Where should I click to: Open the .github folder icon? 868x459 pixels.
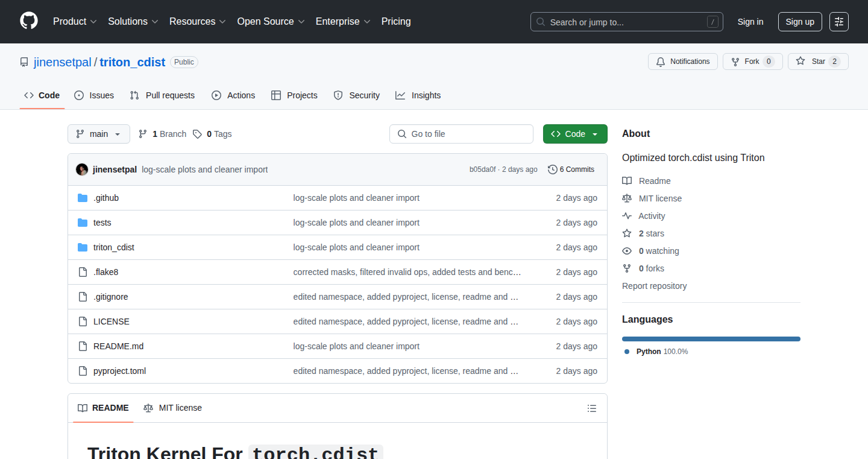pos(83,198)
